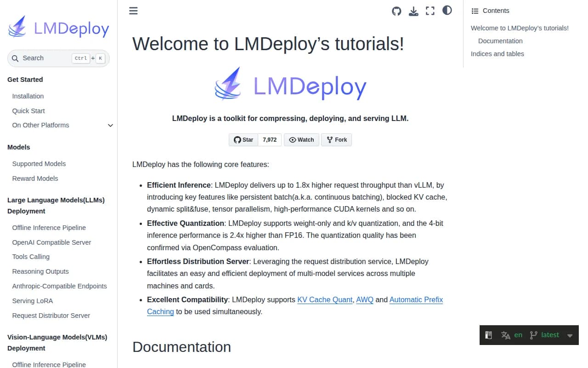Open Reward Models page
588x368 pixels.
[35, 178]
